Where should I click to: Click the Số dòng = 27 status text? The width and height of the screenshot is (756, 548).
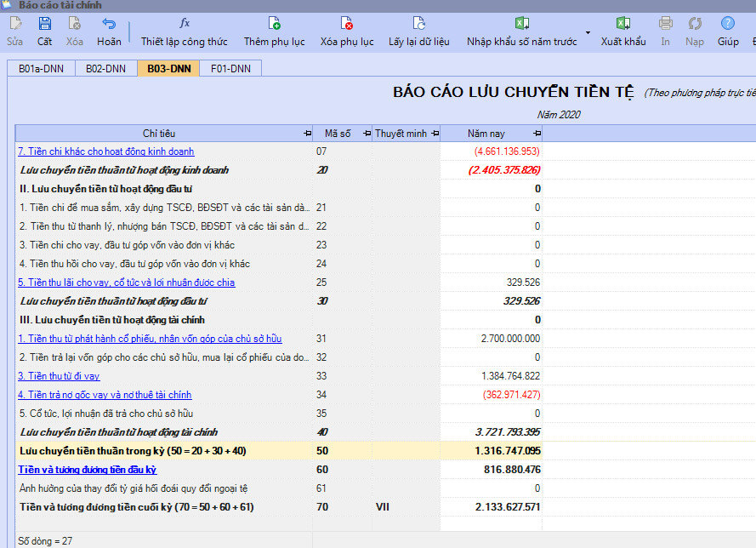click(x=45, y=541)
